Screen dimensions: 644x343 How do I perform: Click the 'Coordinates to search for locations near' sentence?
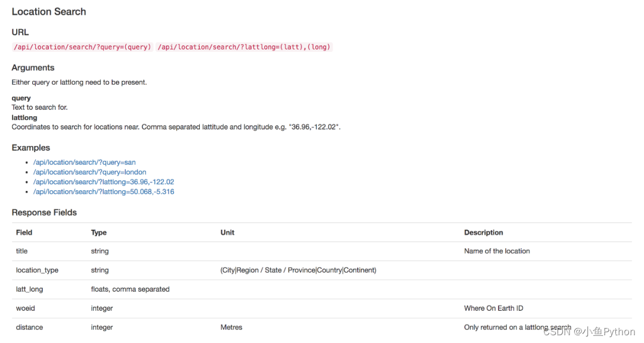176,127
